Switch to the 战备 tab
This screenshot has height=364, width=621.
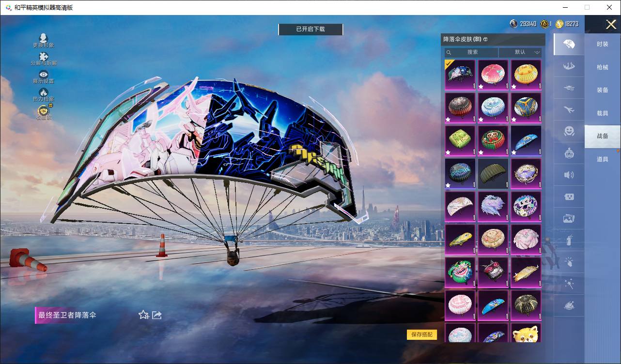(x=603, y=136)
